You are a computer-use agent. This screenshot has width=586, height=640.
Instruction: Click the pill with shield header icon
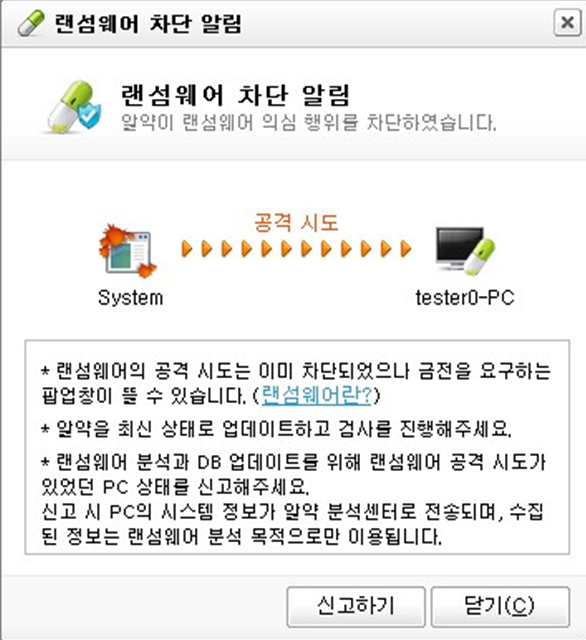(73, 107)
